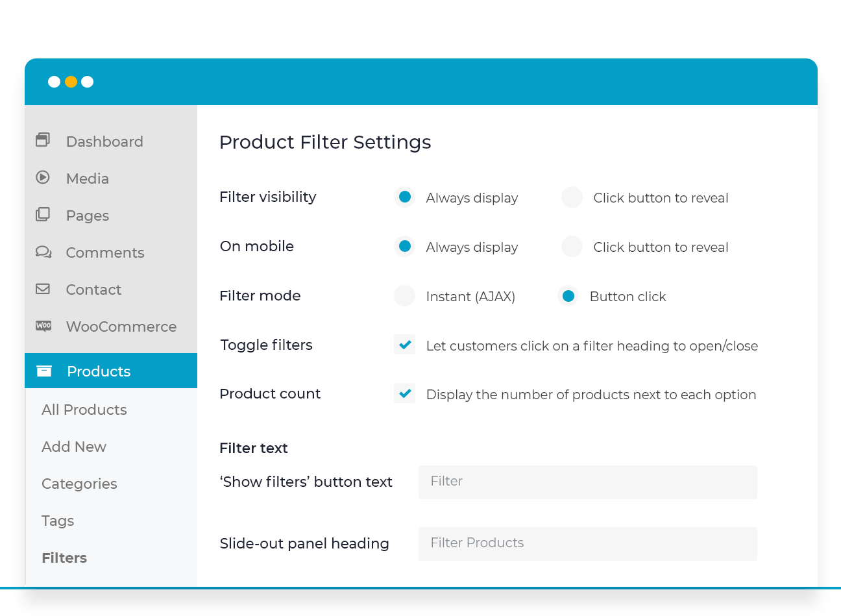Viewport: 841px width, 616px height.
Task: Go to the Tags page
Action: [57, 521]
